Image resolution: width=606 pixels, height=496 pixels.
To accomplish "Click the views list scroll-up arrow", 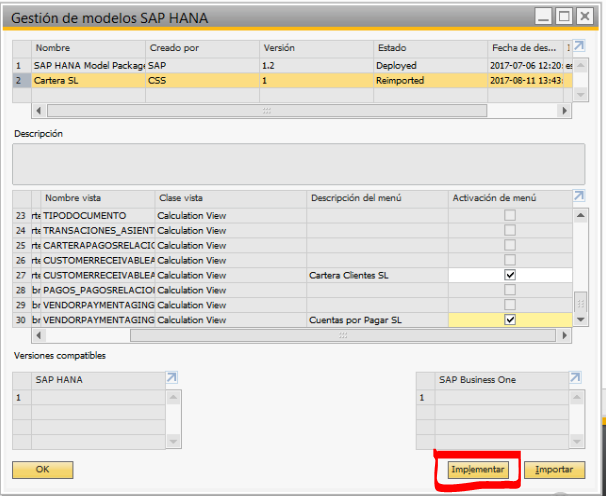I will (580, 215).
